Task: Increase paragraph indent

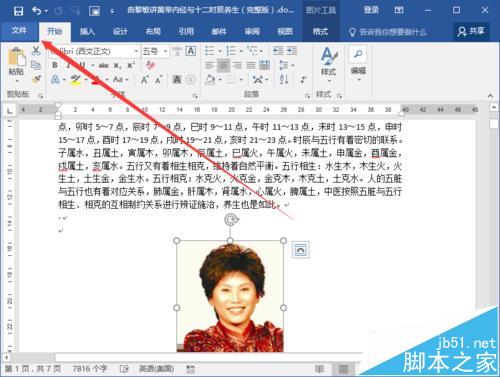Action: (x=292, y=51)
